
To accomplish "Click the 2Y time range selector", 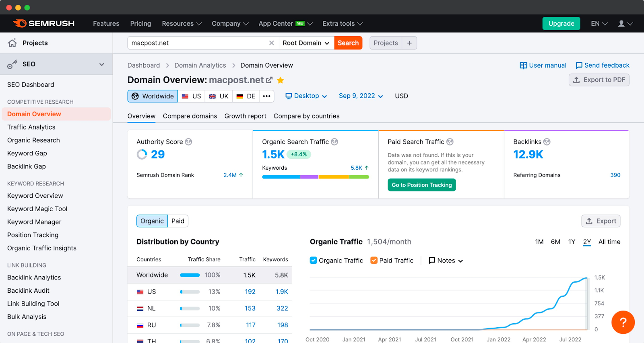I will 587,242.
